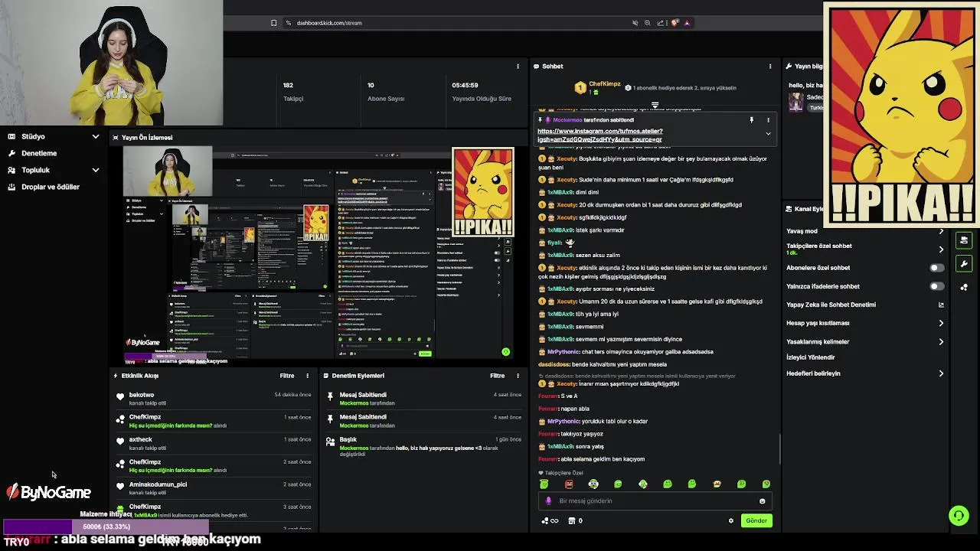
Task: Click the purple microphone identity icon in chat input
Action: click(x=548, y=501)
